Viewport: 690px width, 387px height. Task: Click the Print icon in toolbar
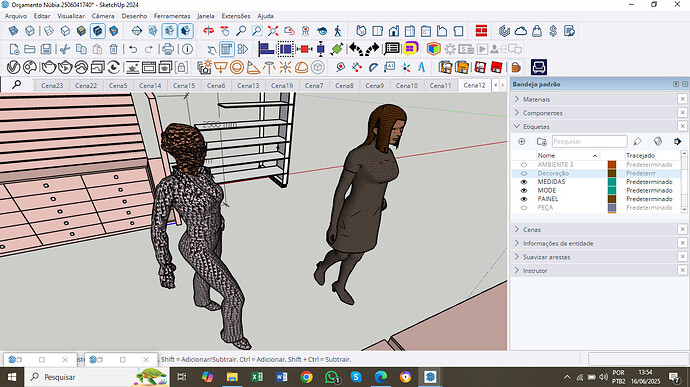[168, 49]
